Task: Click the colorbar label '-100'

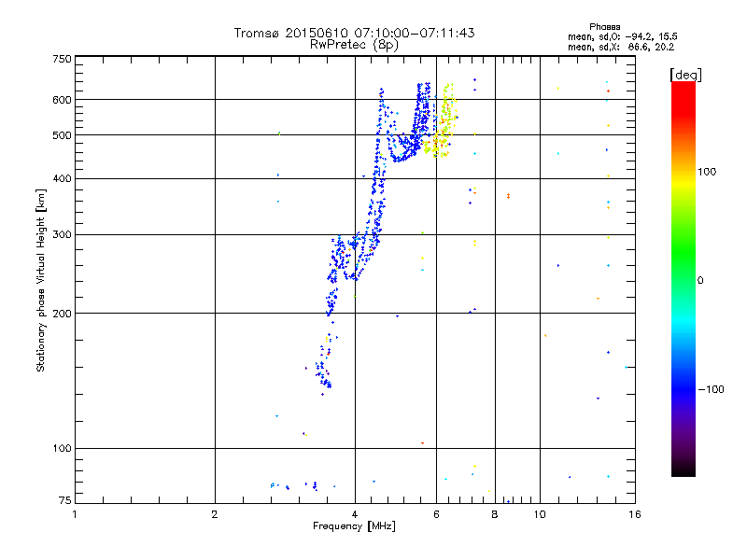Action: pyautogui.click(x=711, y=389)
